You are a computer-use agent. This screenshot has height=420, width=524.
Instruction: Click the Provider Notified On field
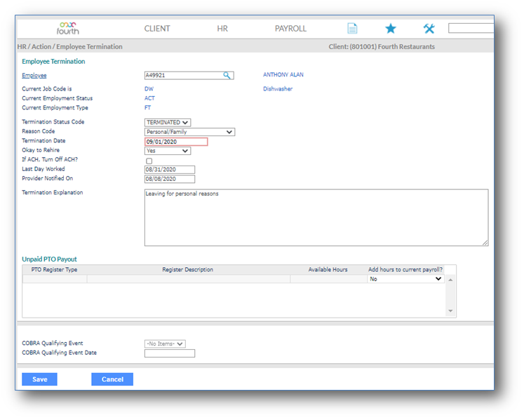point(170,179)
